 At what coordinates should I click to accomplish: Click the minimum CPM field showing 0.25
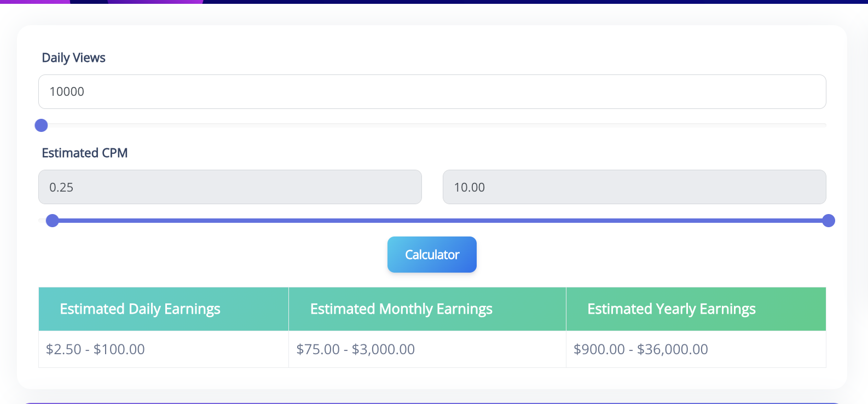pos(230,187)
